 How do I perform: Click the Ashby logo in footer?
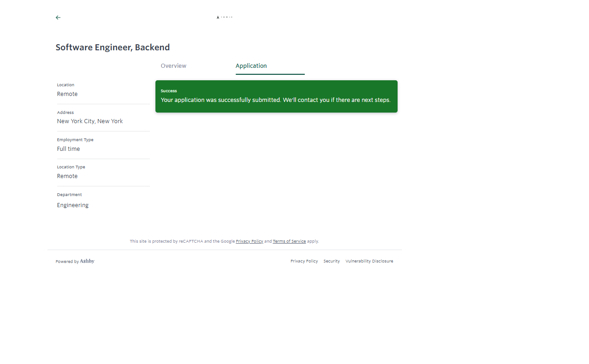[x=87, y=261]
